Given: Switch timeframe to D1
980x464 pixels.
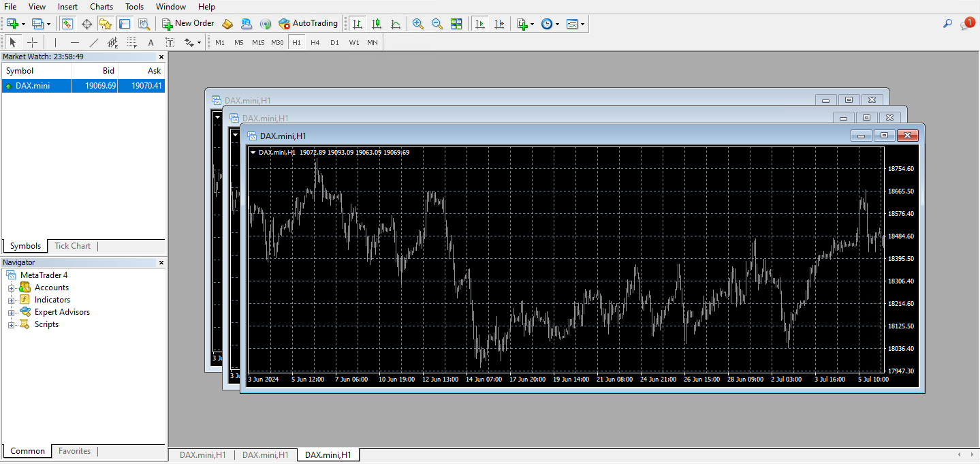Looking at the screenshot, I should pyautogui.click(x=334, y=42).
